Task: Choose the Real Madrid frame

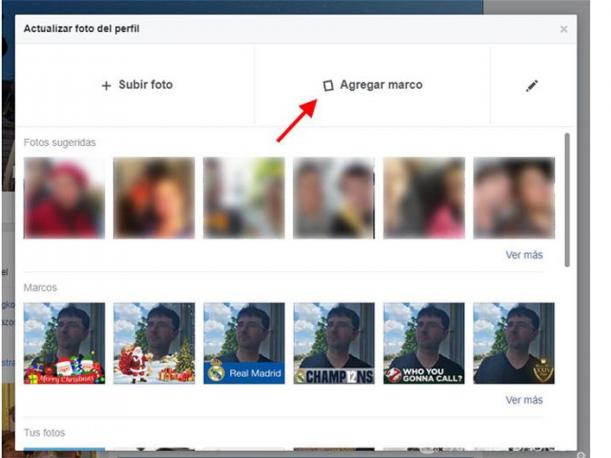Action: [x=244, y=343]
